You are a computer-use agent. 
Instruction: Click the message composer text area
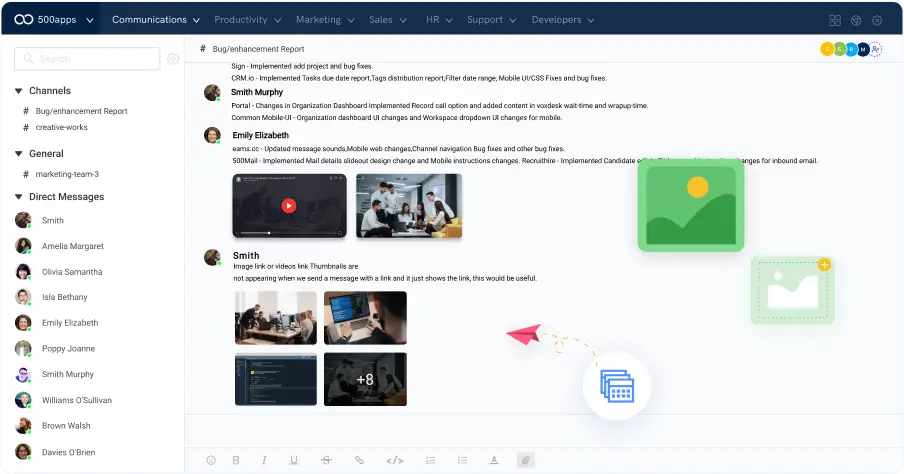(543, 431)
